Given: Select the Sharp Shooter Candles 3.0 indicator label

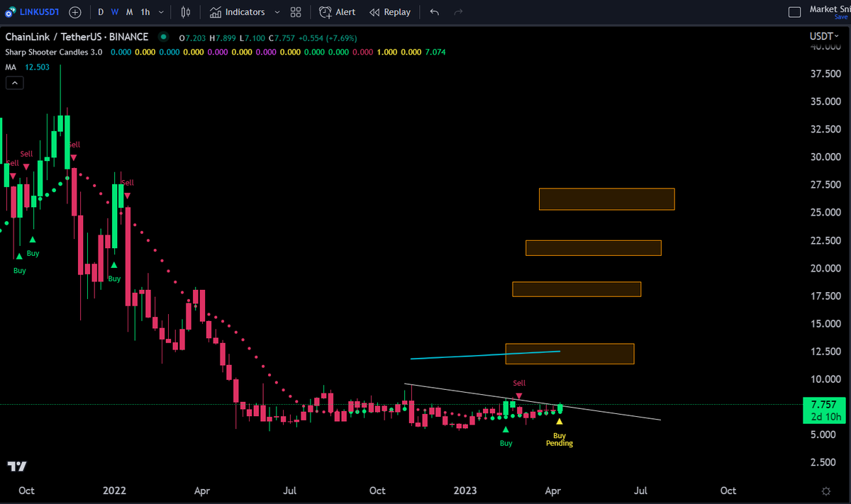Looking at the screenshot, I should click(x=54, y=52).
